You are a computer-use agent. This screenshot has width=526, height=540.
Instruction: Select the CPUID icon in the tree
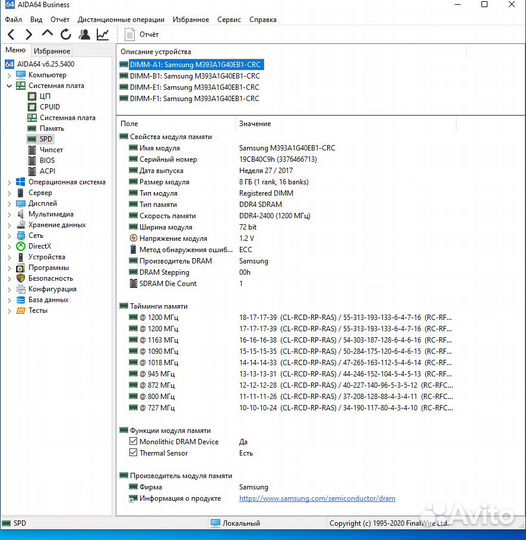tap(32, 107)
